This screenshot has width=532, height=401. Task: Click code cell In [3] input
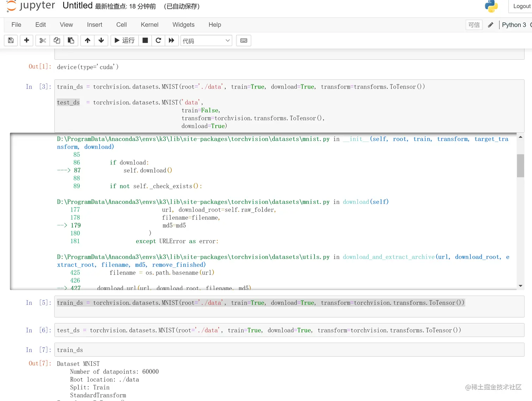pos(289,106)
